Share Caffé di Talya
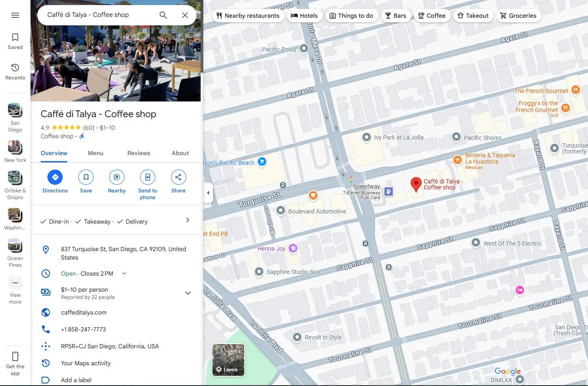588x386 pixels. [x=178, y=177]
